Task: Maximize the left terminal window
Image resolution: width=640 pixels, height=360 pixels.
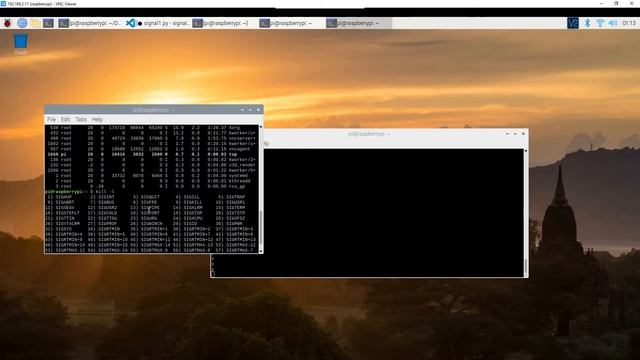Action: 250,109
